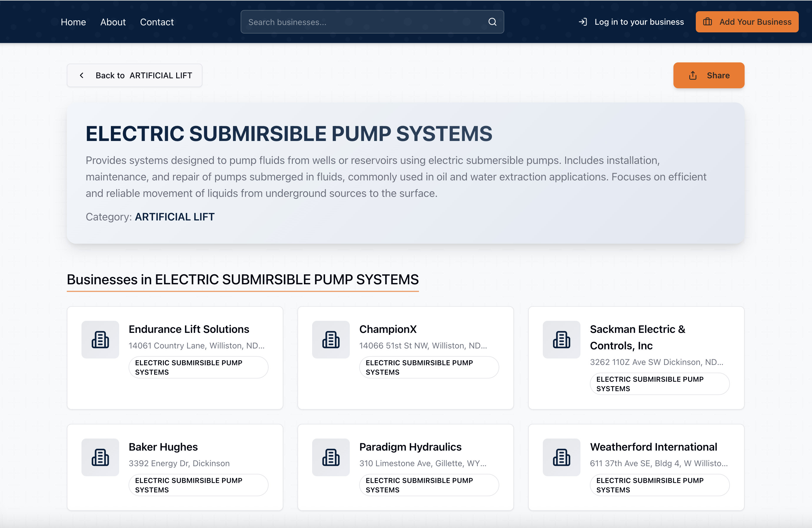Click the pump systems tag under ChampionX
812x528 pixels.
coord(429,367)
